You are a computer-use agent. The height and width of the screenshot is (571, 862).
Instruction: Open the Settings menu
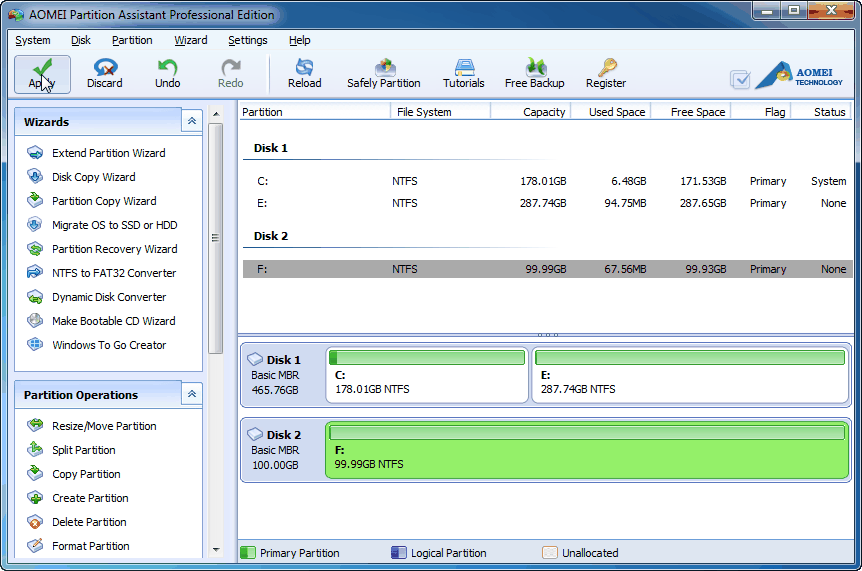click(x=248, y=40)
